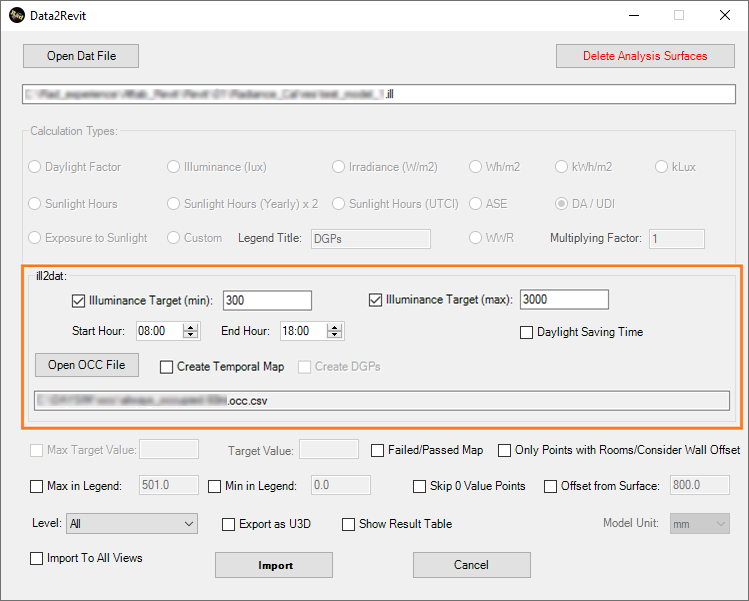
Task: Click Min in Legend value field 0.0
Action: pos(341,485)
